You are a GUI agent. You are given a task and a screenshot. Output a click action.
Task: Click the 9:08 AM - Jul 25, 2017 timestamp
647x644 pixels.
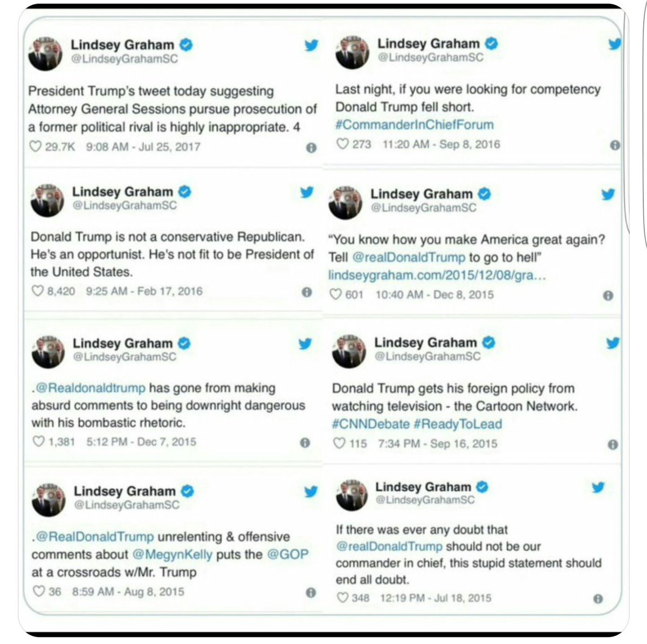pyautogui.click(x=143, y=147)
